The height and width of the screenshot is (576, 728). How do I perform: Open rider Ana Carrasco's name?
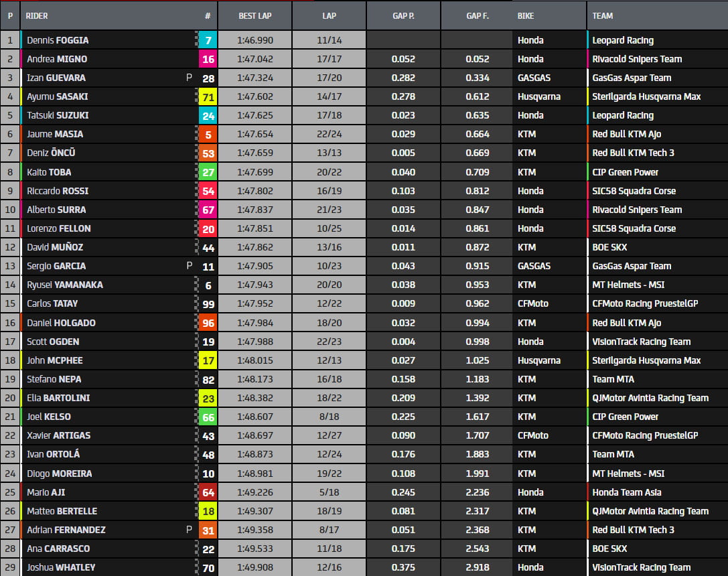click(58, 549)
